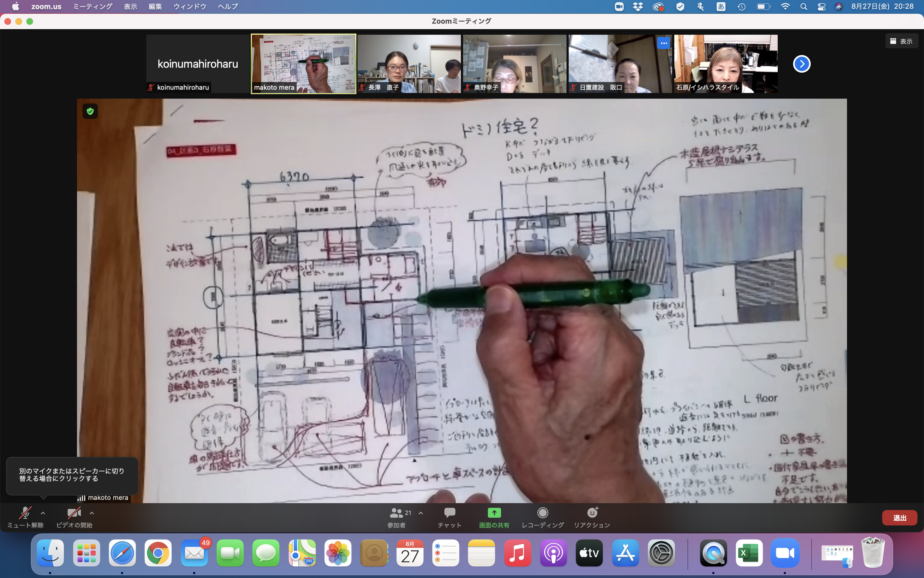Open Control Center icon
Viewport: 924px width, 578px height.
coord(821,7)
